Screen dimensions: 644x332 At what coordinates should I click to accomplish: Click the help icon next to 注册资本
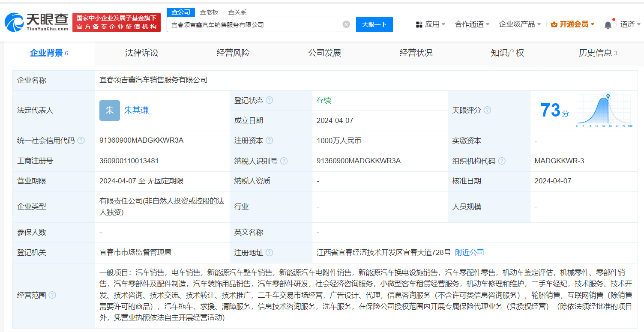click(269, 141)
